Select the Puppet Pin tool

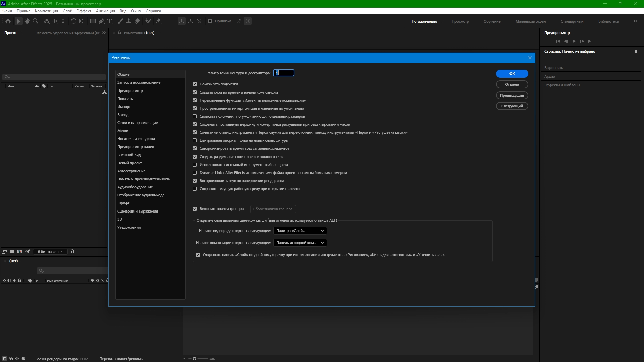[158, 21]
